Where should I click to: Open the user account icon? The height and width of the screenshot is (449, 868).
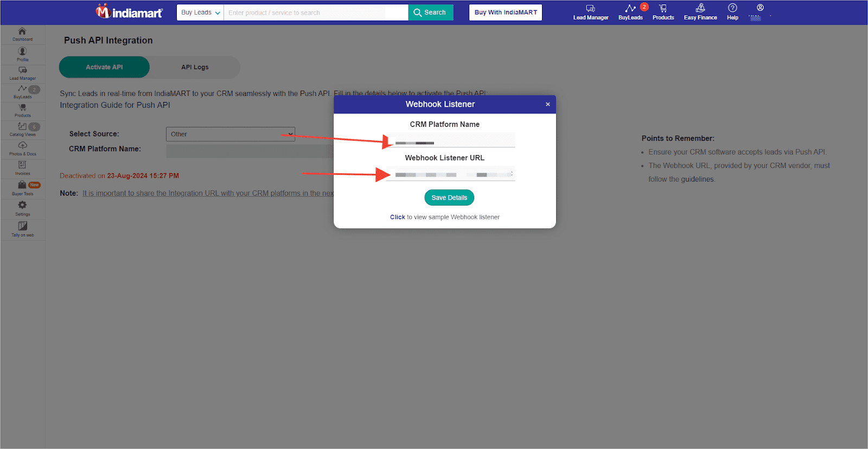tap(760, 8)
